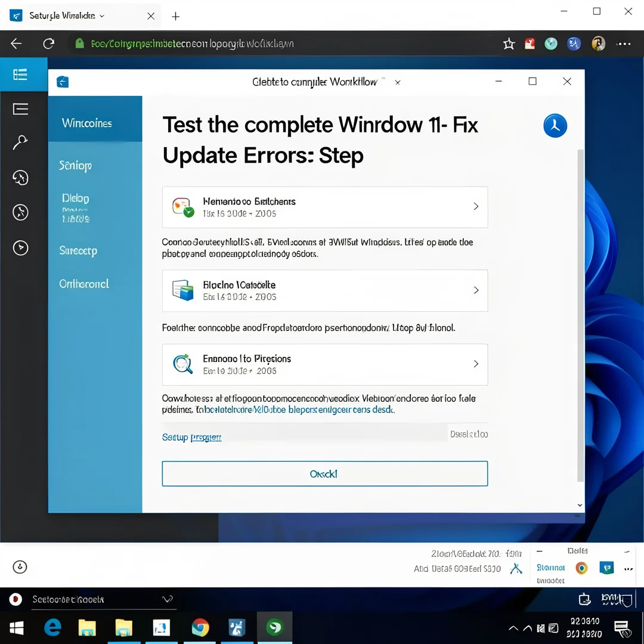This screenshot has width=644, height=644.
Task: Expand the Ennono to Piresions card chevron
Action: pyautogui.click(x=476, y=364)
